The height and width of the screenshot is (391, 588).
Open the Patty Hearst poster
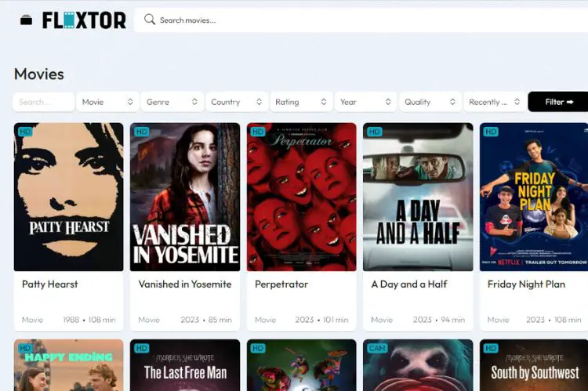pyautogui.click(x=69, y=197)
